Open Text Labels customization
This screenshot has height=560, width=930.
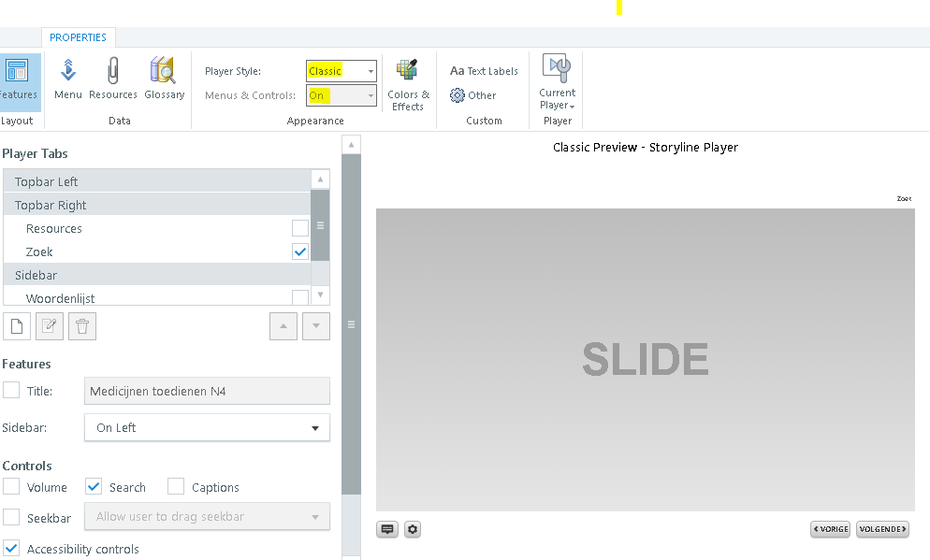(484, 71)
